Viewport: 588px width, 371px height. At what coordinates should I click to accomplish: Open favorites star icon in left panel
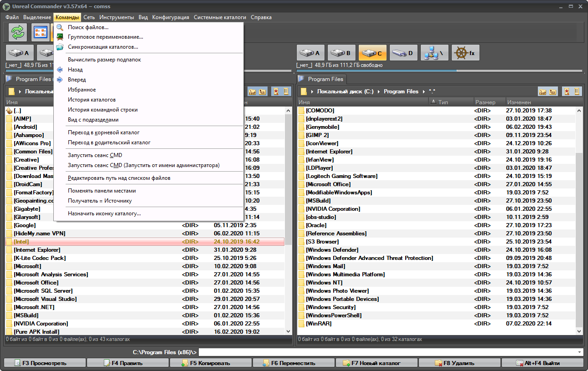pos(275,91)
